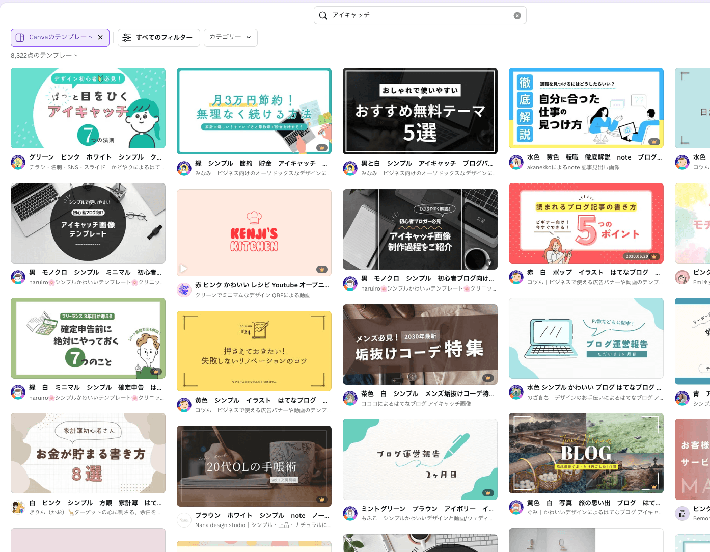Click into the template search field
The height and width of the screenshot is (552, 710).
(420, 15)
